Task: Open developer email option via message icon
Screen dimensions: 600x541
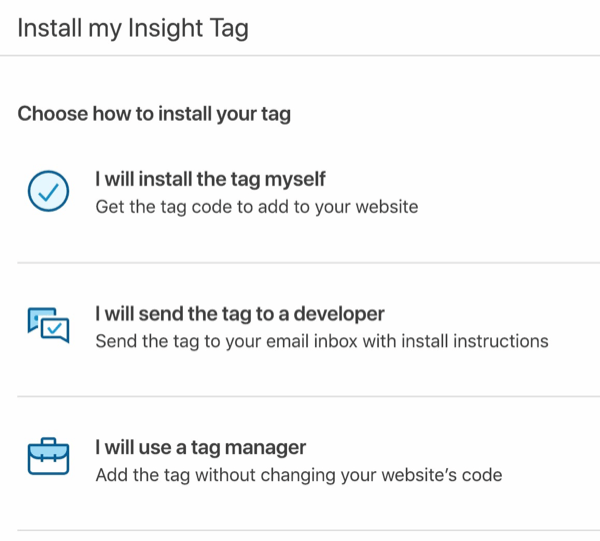Action: tap(47, 325)
